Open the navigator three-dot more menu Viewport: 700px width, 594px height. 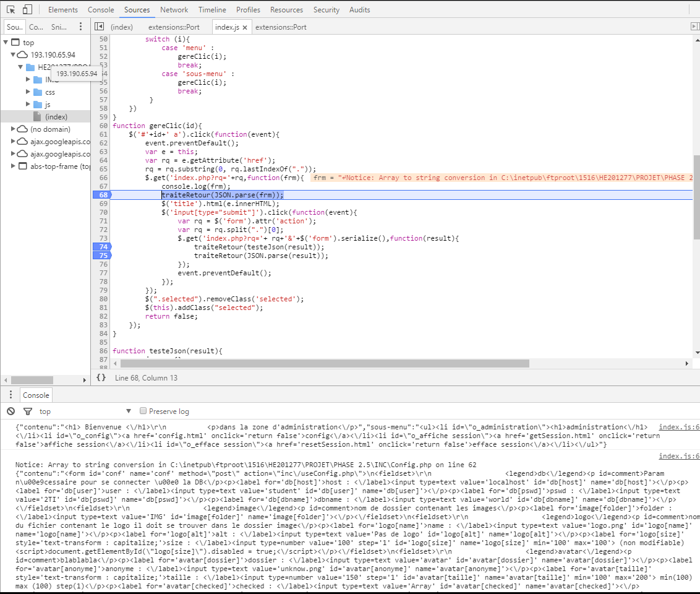[80, 27]
